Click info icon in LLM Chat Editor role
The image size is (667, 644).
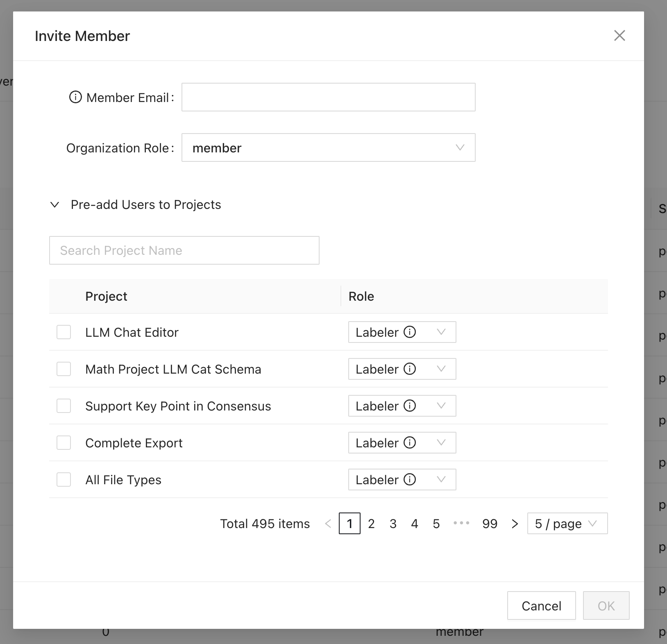[x=410, y=332]
